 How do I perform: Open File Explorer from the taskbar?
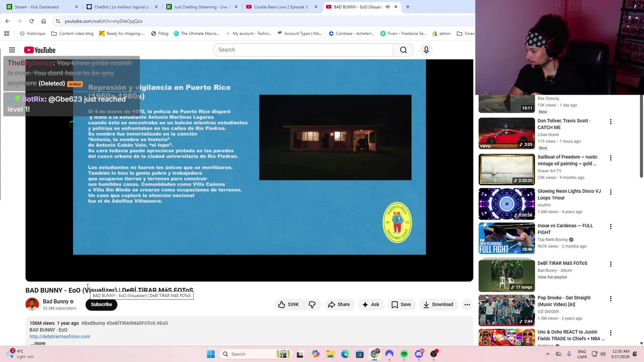tap(331, 354)
